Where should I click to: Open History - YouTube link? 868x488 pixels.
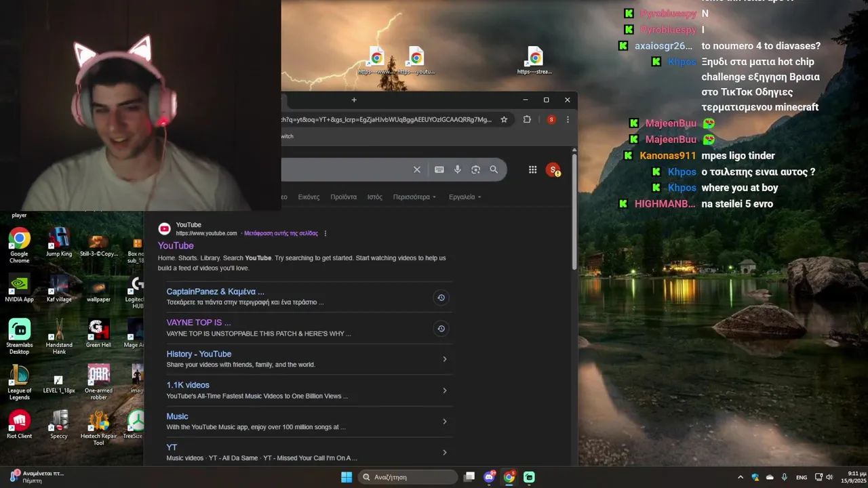199,354
